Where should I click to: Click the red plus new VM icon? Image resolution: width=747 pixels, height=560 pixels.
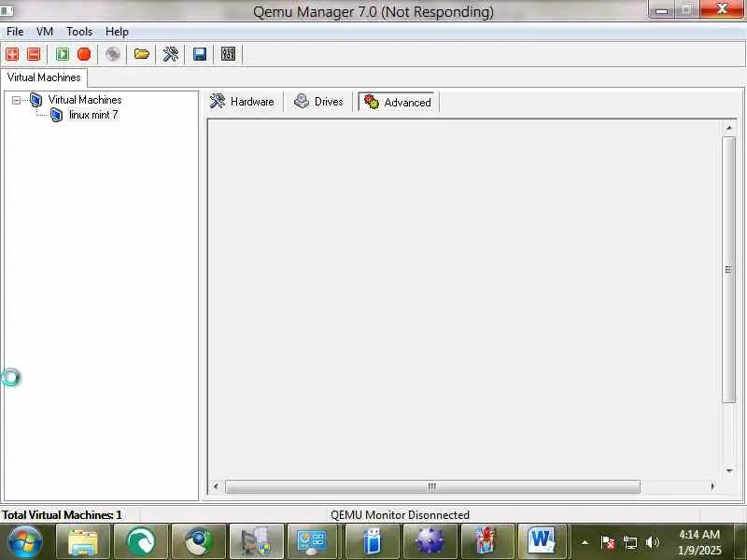[12, 54]
